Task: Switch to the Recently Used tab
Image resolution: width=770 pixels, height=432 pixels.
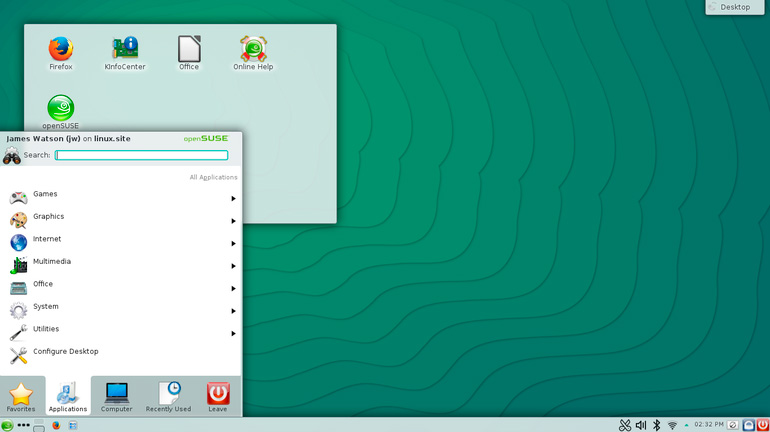Action: click(168, 397)
